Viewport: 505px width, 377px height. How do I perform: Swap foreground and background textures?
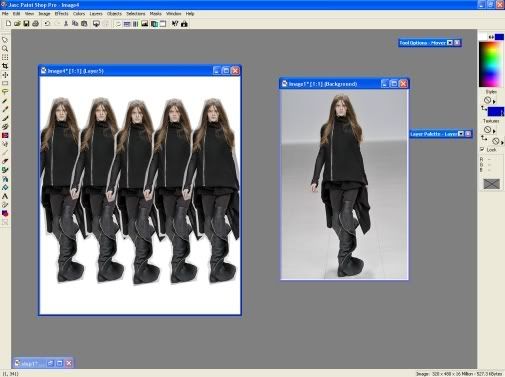(484, 138)
